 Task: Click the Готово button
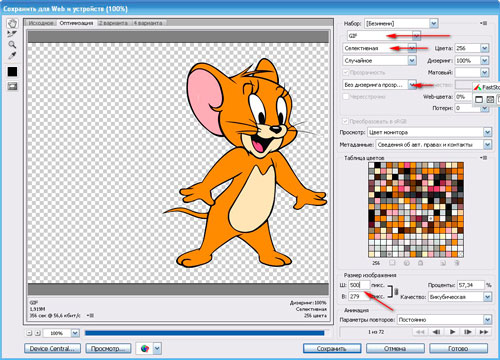coord(459,349)
